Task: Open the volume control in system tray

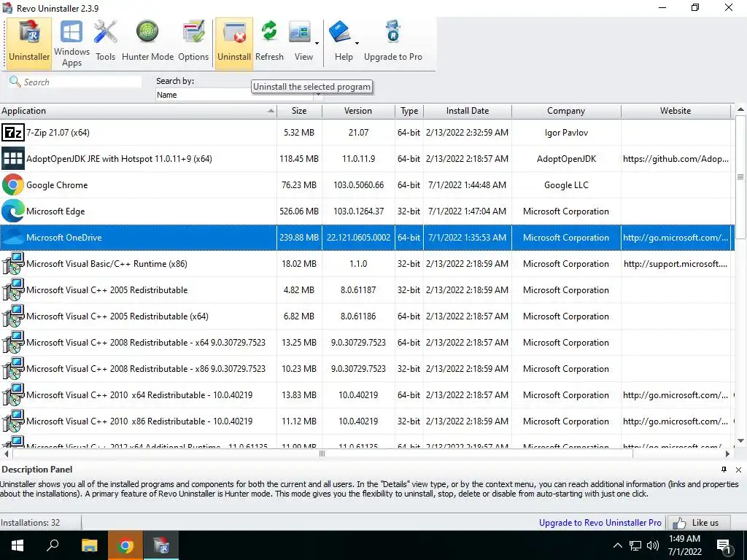Action: (x=653, y=545)
